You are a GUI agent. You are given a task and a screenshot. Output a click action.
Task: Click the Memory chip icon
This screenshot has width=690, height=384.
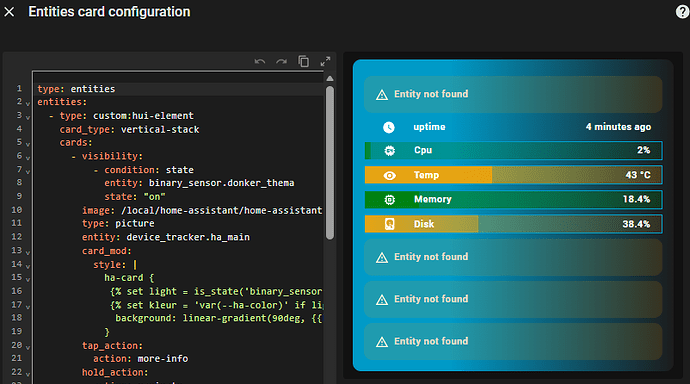[x=389, y=200]
